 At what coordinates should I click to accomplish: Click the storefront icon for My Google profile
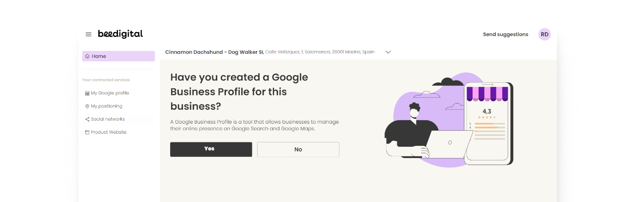(87, 93)
